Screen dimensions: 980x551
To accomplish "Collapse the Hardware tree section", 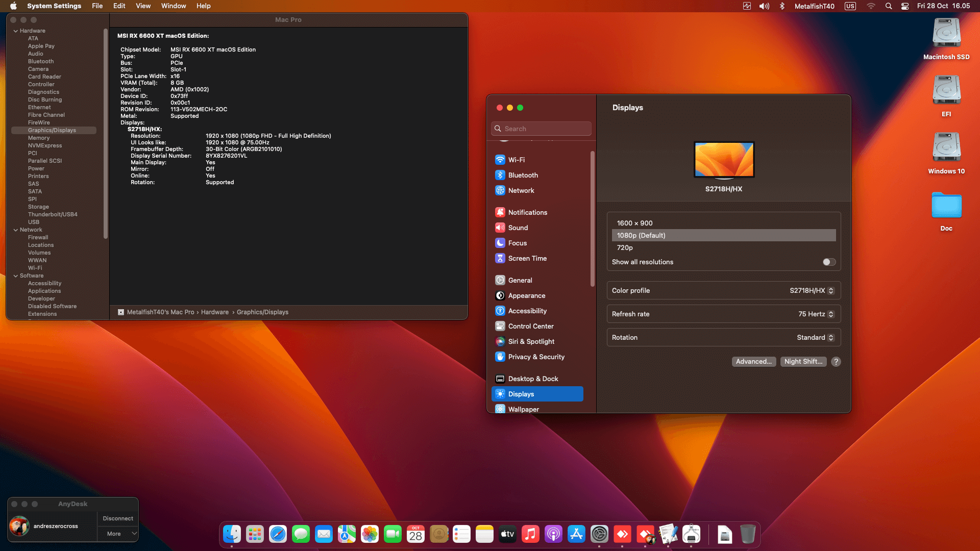I will click(15, 31).
